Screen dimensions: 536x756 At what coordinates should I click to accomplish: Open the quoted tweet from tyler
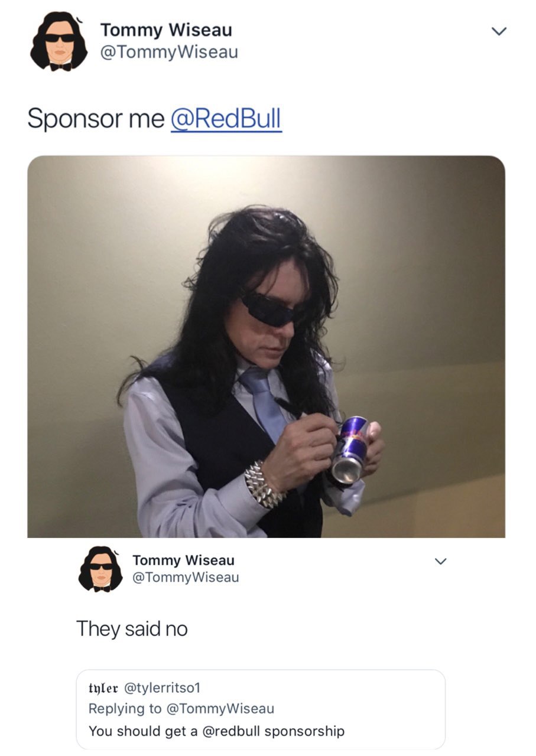click(x=261, y=709)
